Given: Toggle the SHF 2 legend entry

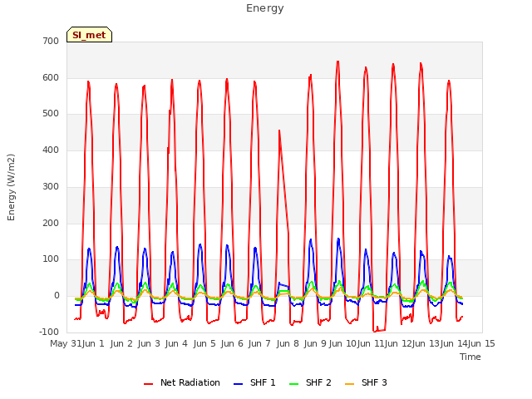Looking at the screenshot, I should (x=310, y=382).
